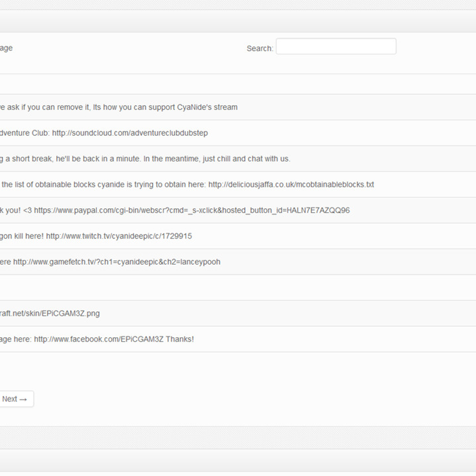Viewport: 476px width, 476px height.
Task: Open the deliciousjaffa mcobtainableblocks.txt link
Action: pyautogui.click(x=291, y=184)
